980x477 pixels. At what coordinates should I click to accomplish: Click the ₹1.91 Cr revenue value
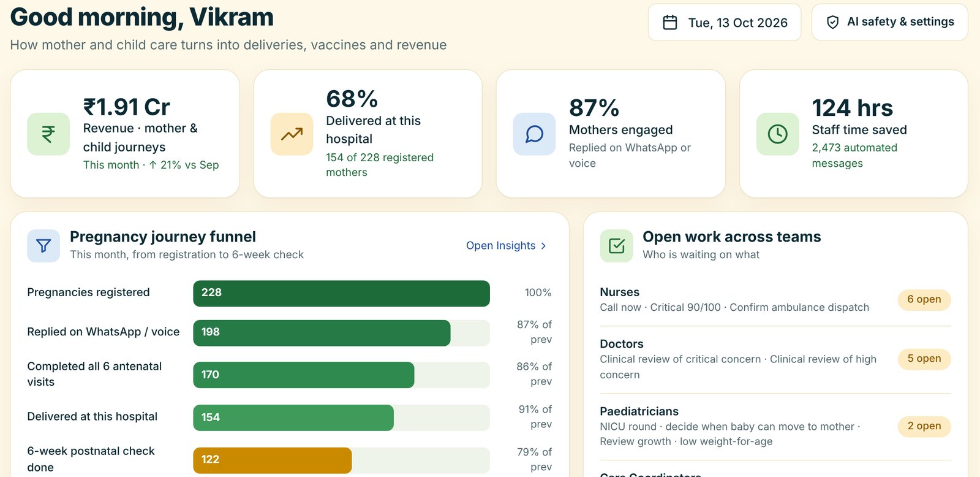(126, 107)
